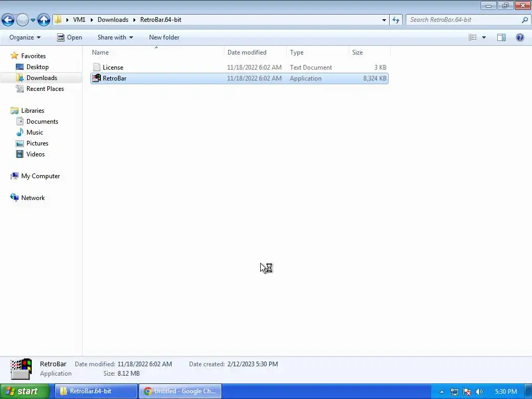Open Desktop in the navigation pane

tap(37, 67)
